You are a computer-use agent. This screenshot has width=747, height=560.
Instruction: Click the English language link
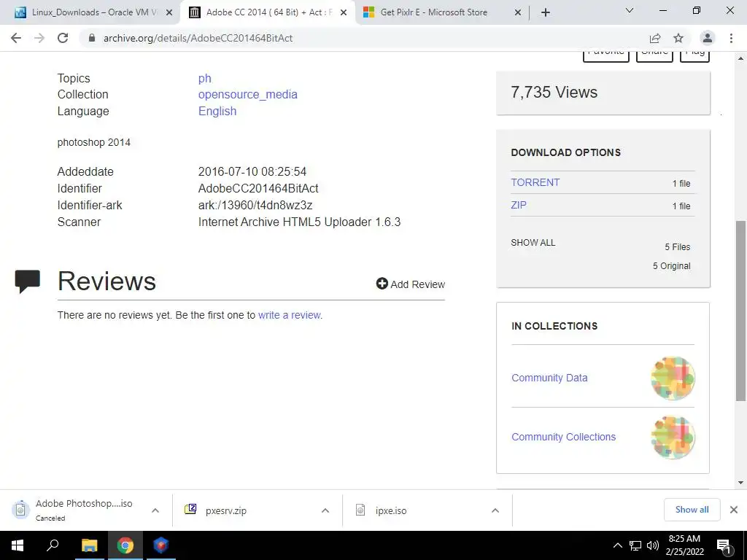217,111
